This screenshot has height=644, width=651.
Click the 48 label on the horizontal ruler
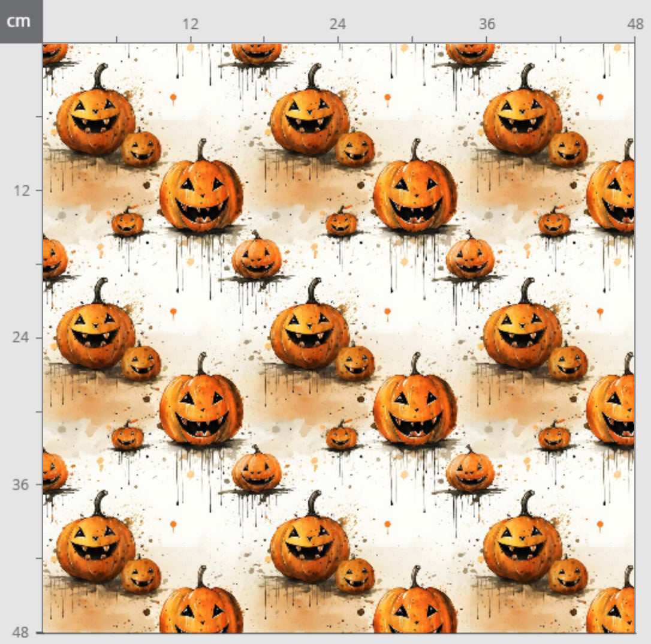[635, 24]
